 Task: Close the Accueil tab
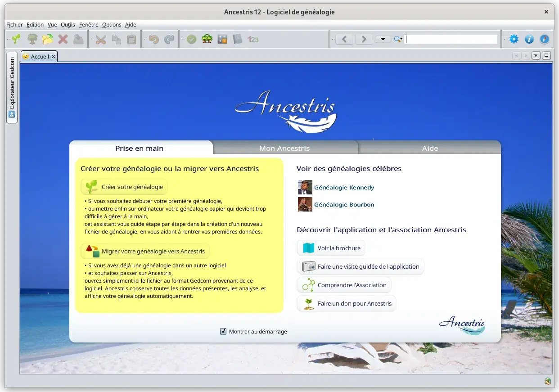coord(53,57)
